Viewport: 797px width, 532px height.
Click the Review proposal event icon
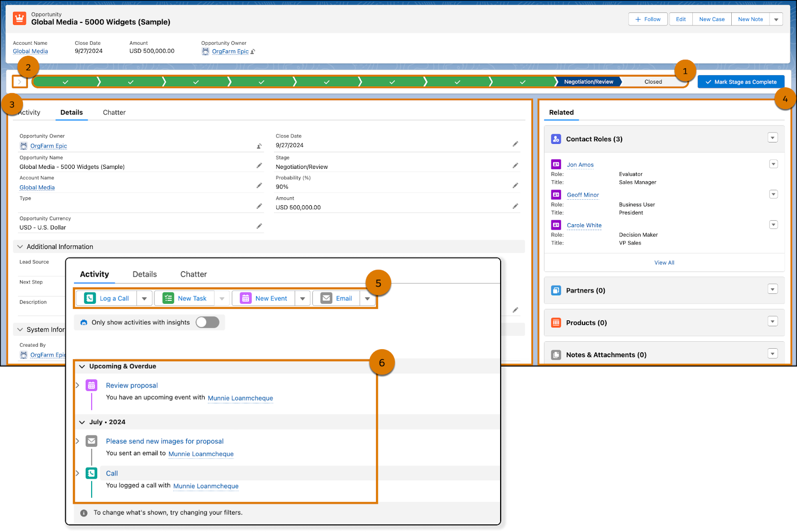click(91, 385)
